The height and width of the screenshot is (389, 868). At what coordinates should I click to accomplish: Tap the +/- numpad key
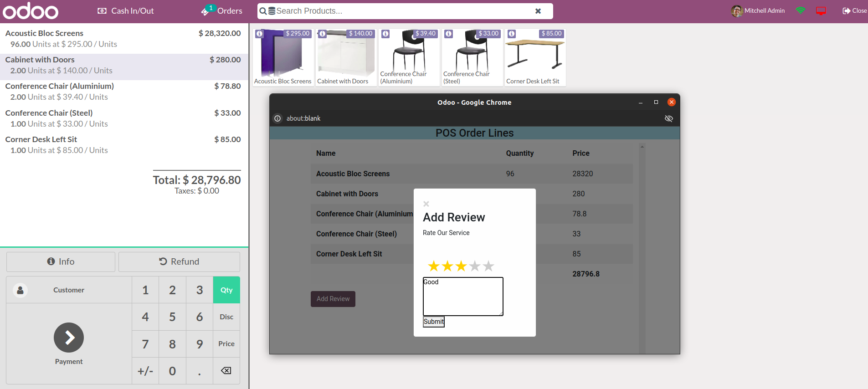point(145,371)
